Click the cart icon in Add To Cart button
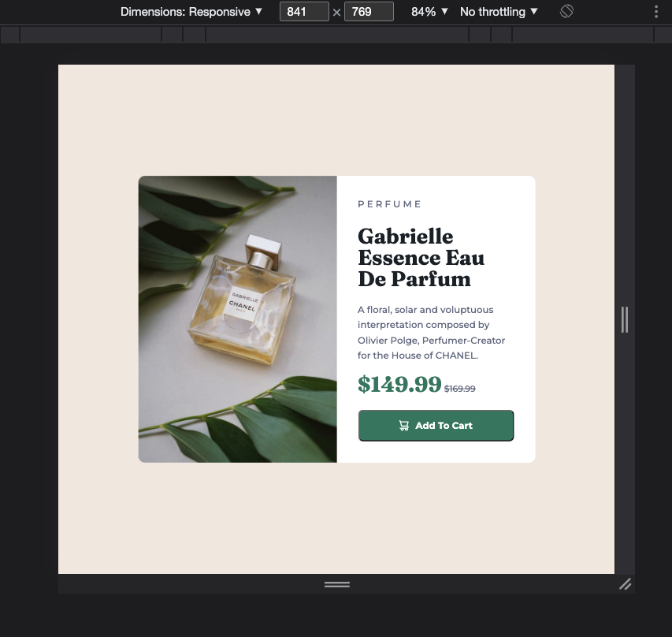 click(x=403, y=426)
